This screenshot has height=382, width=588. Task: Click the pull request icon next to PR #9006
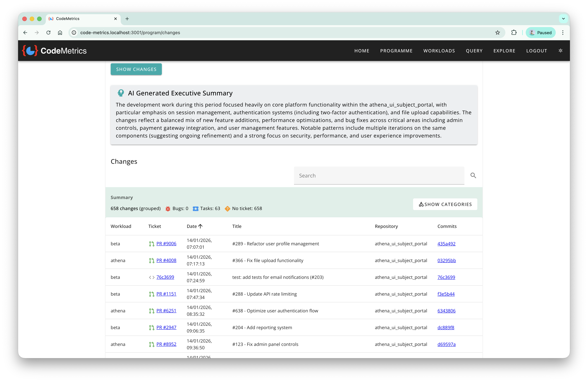pos(152,244)
